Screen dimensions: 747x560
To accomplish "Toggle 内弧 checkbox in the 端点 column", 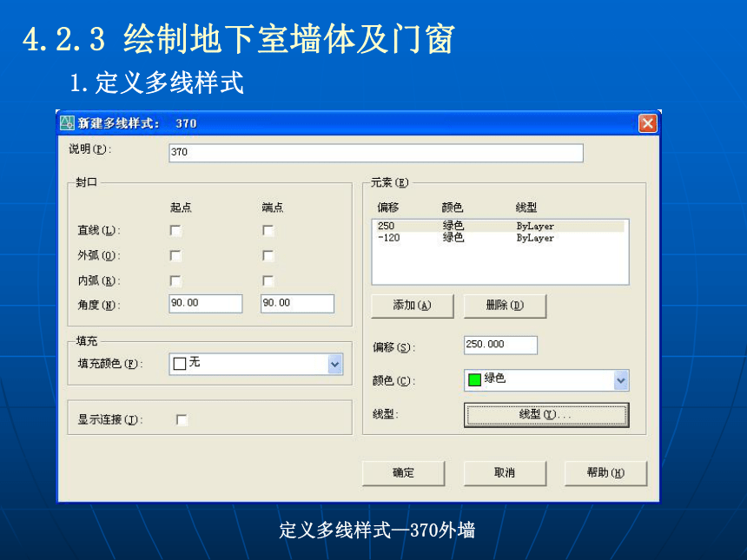I will click(268, 280).
